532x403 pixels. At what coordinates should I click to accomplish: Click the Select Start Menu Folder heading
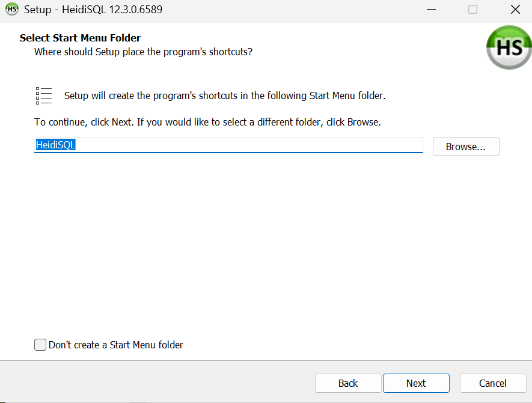click(x=80, y=38)
